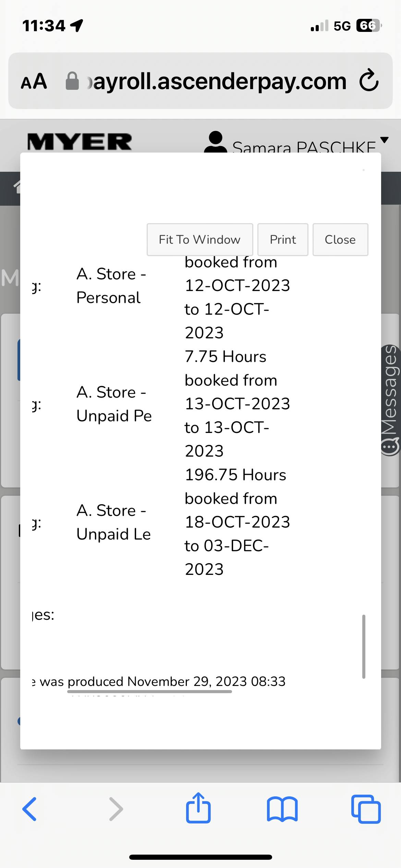Click the MYER logo
The width and height of the screenshot is (401, 868).
click(79, 142)
